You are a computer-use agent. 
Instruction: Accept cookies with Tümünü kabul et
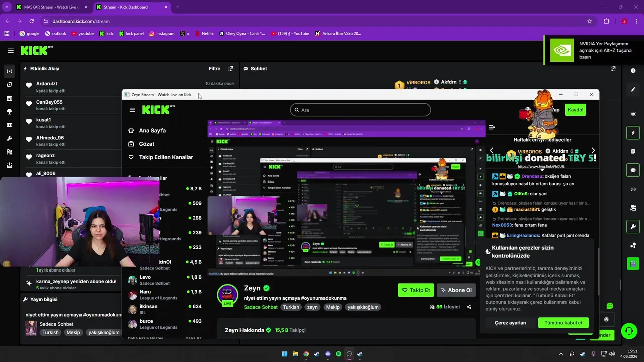[563, 323]
